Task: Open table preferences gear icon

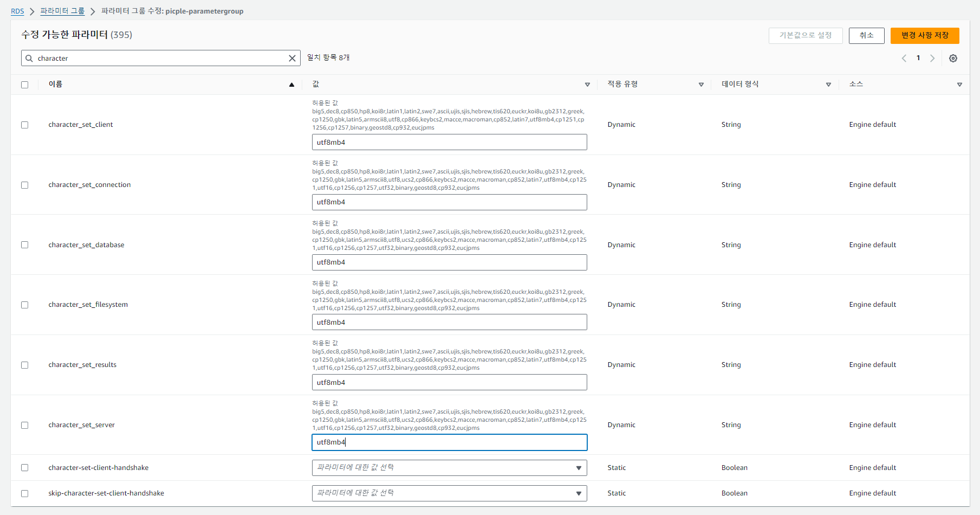Action: click(953, 59)
